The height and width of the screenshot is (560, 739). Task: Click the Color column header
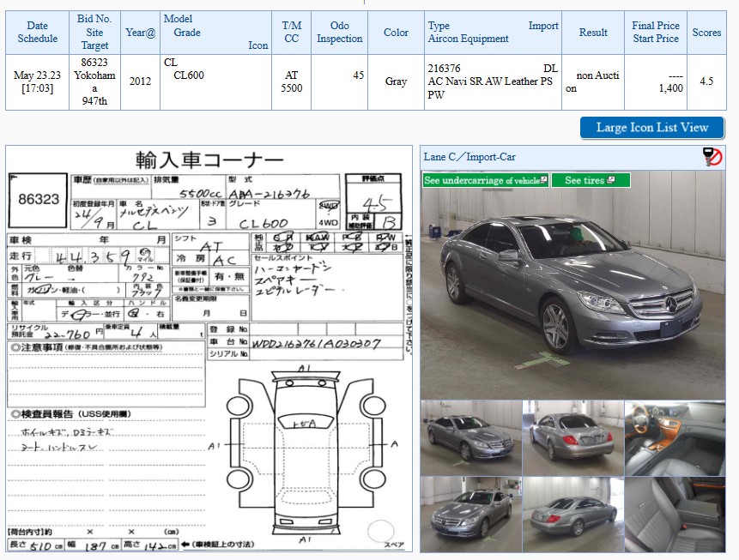pyautogui.click(x=396, y=33)
